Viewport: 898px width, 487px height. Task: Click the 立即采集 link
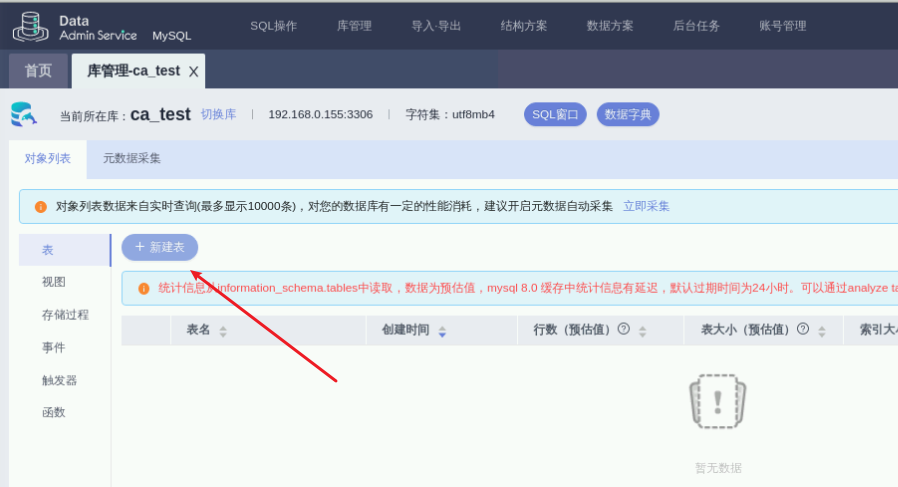pyautogui.click(x=646, y=206)
